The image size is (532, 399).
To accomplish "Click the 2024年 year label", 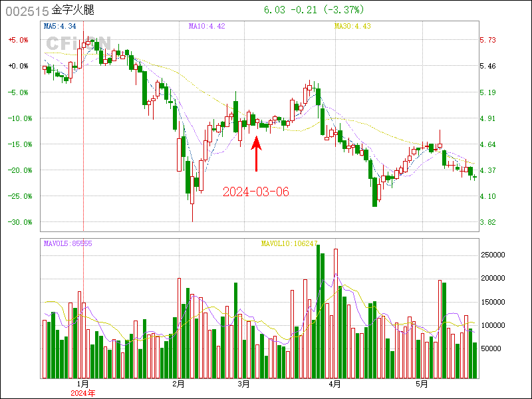I will (x=83, y=393).
